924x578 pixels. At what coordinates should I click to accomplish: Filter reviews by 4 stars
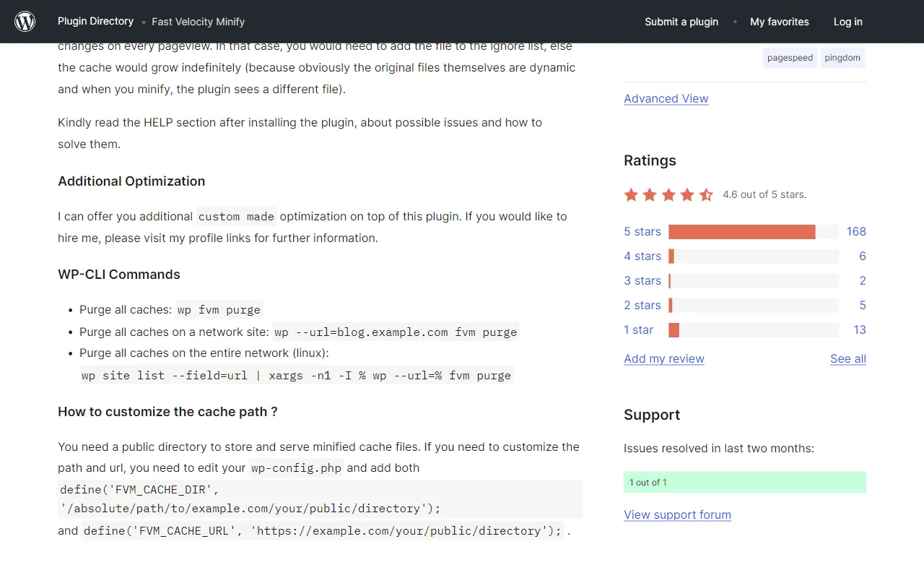642,256
